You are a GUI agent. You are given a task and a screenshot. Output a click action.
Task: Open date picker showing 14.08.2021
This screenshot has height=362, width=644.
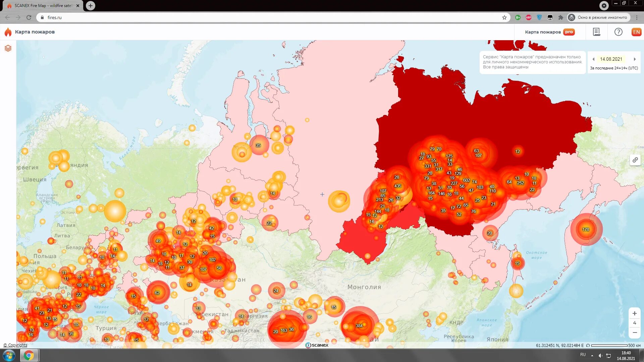(x=611, y=59)
